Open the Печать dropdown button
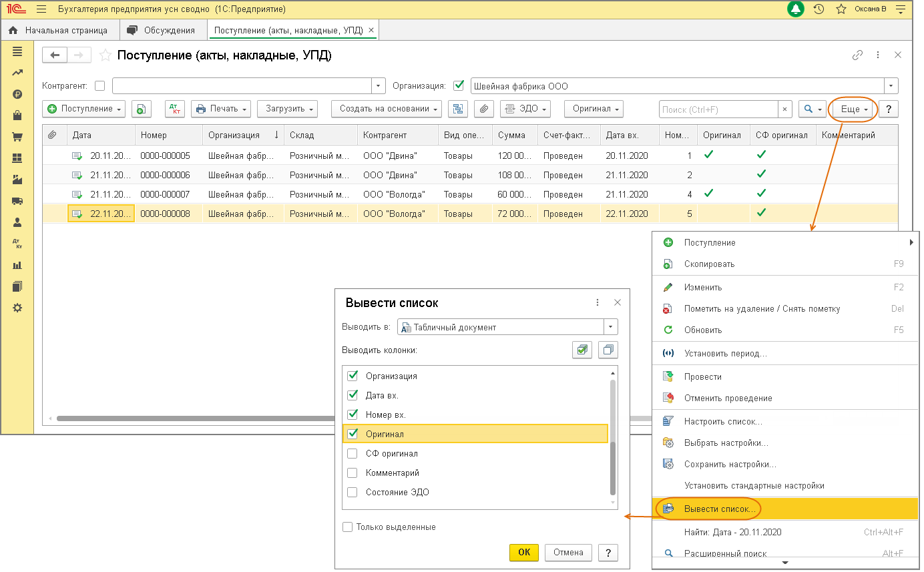 coord(220,109)
